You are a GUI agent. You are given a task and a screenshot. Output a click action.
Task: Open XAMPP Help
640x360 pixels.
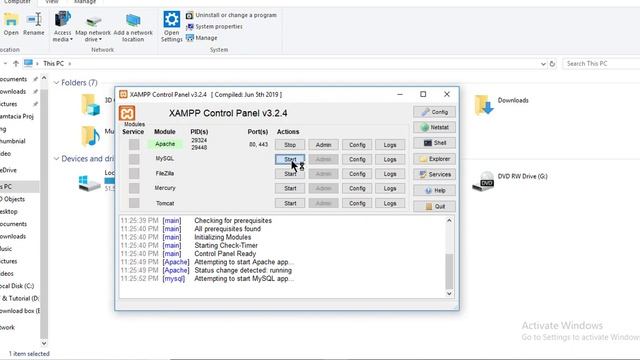[x=434, y=190]
